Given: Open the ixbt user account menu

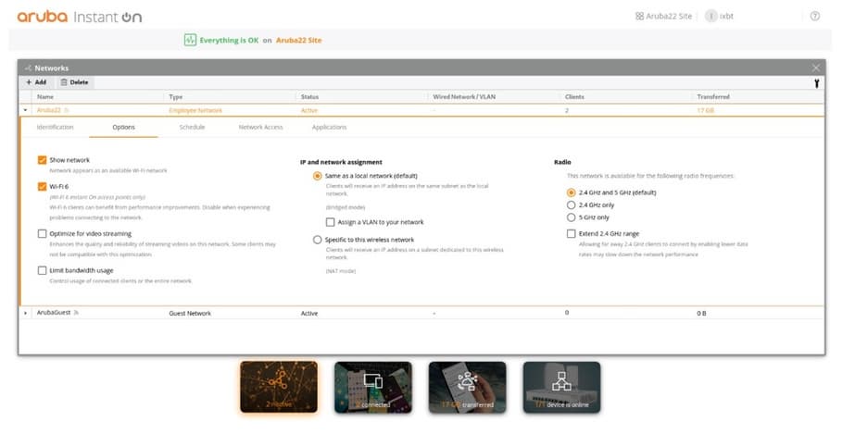Looking at the screenshot, I should 719,16.
